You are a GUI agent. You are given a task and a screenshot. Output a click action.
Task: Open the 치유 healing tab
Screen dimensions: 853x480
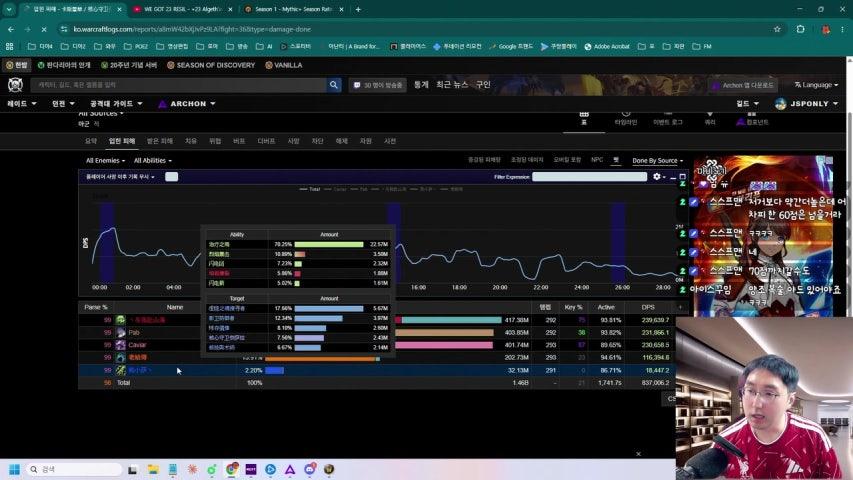coord(190,141)
